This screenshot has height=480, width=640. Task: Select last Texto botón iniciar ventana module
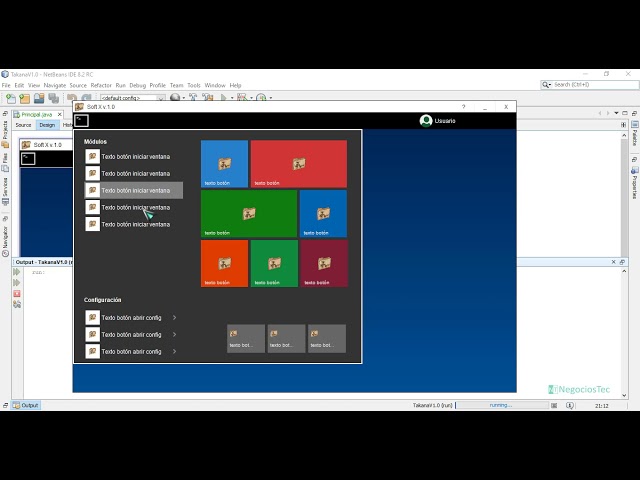tap(133, 224)
